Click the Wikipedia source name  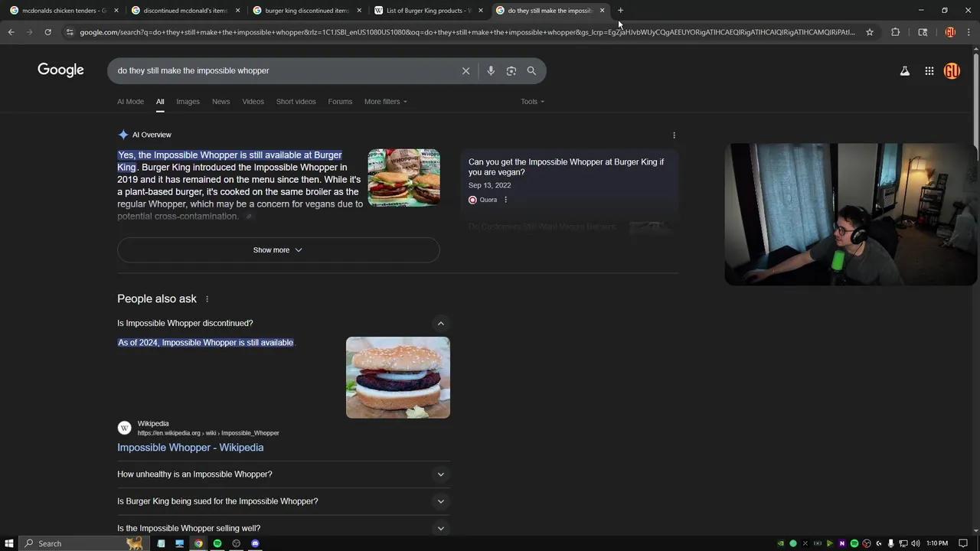coord(153,423)
